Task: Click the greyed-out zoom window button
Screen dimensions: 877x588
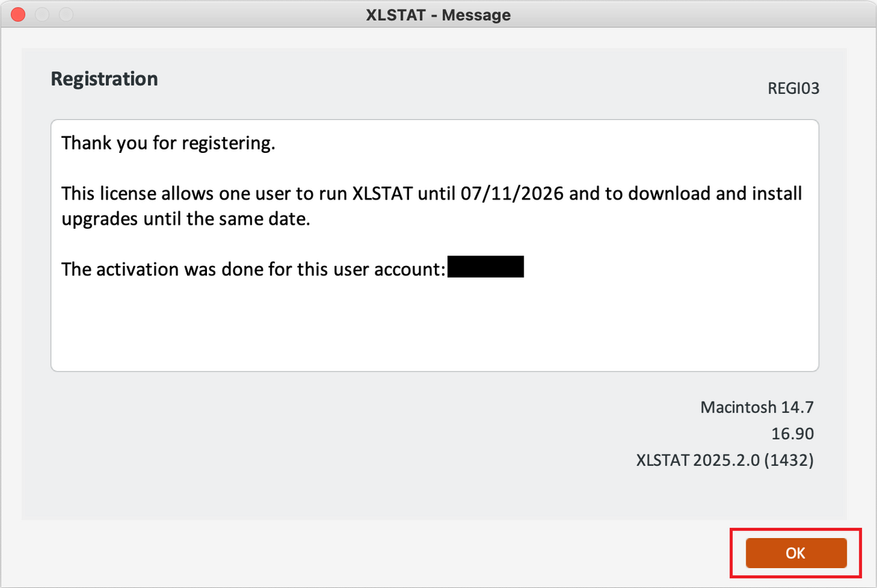Action: (66, 14)
